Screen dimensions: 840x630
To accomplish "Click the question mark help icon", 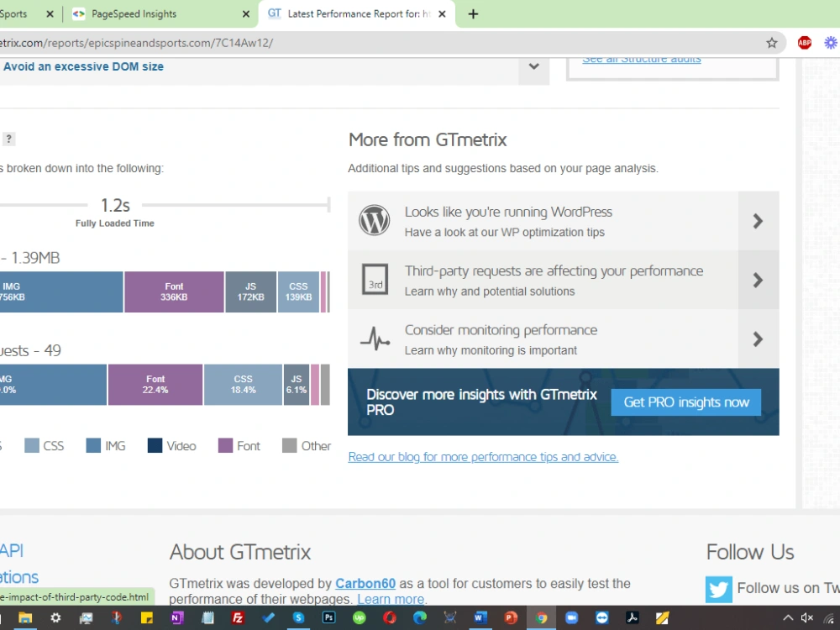I will [x=8, y=139].
